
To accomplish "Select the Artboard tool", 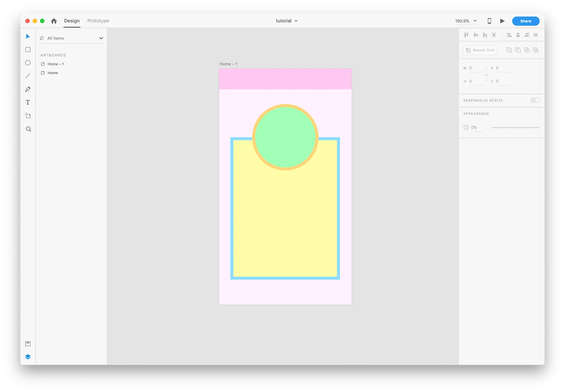I will [x=28, y=115].
